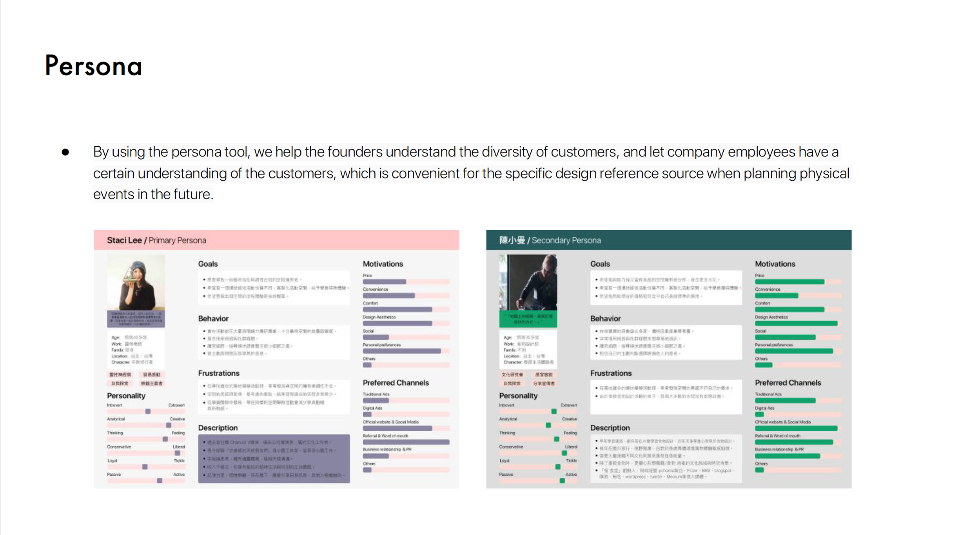The image size is (980, 535).
Task: Click the Passive-Active slider on Secondary Persona
Action: [538, 480]
